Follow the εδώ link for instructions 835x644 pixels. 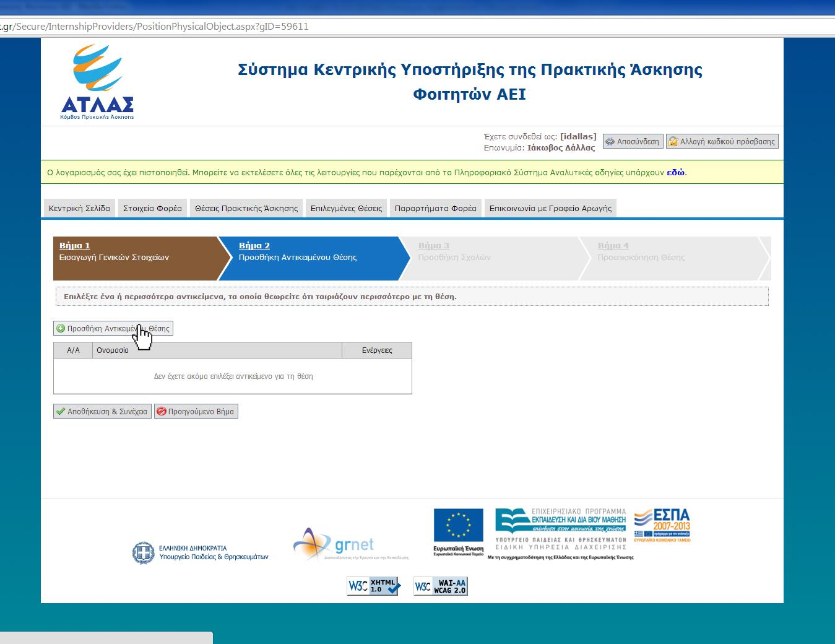675,173
